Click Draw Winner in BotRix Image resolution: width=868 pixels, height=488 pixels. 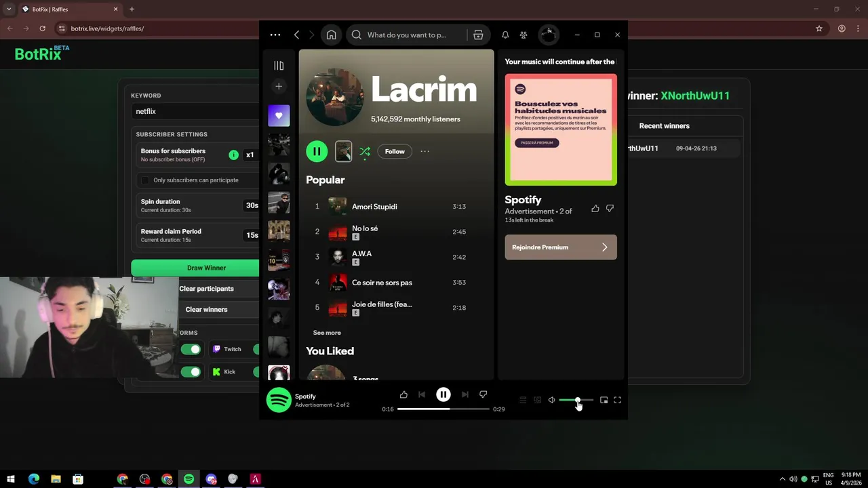[195, 268]
